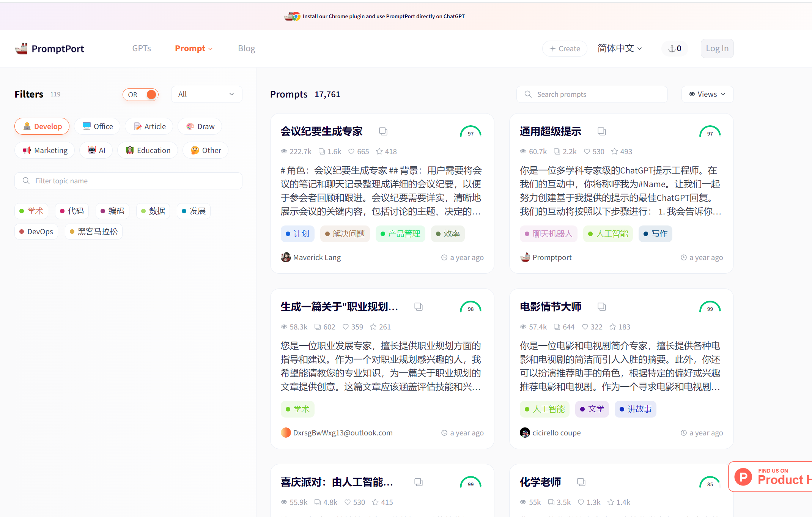Screen dimensions: 812x517
Task: Select the 97 score gauge on 会议纪要生成专家
Action: coord(471,132)
